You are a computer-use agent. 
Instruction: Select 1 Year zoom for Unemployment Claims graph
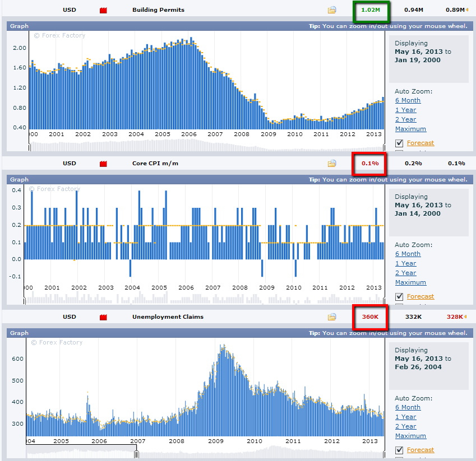[x=405, y=417]
